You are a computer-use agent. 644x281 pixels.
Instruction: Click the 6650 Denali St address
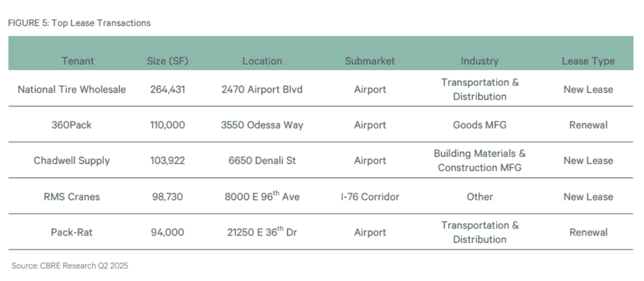click(262, 160)
